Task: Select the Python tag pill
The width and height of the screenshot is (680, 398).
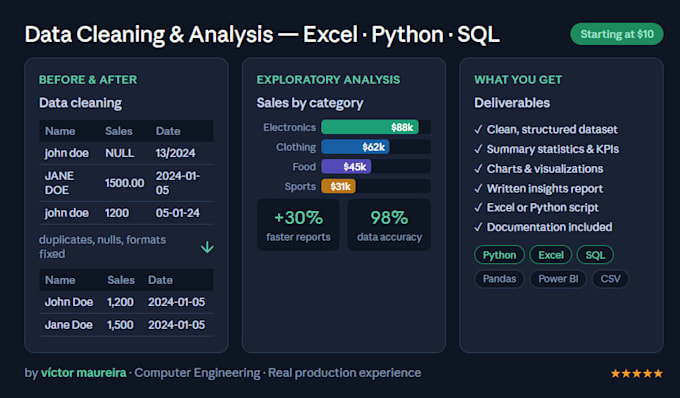Action: click(x=500, y=255)
